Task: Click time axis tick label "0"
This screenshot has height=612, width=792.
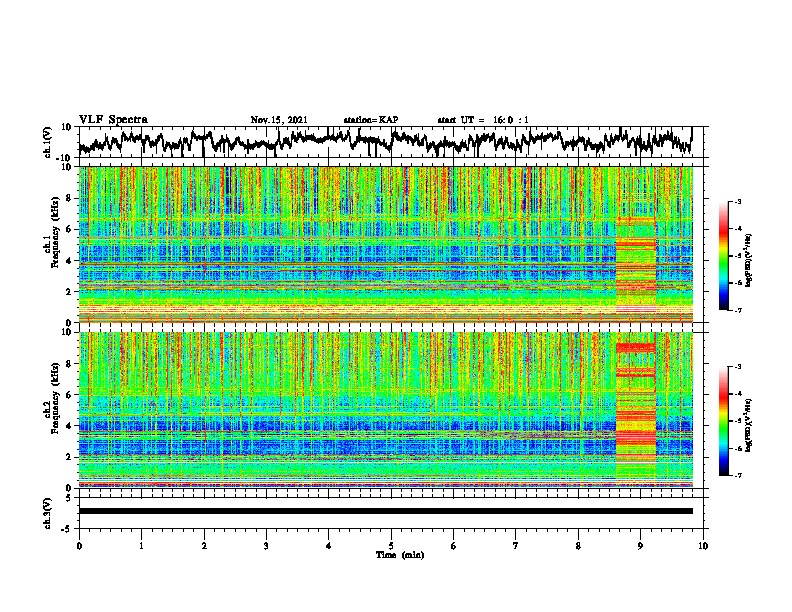Action: [79, 546]
